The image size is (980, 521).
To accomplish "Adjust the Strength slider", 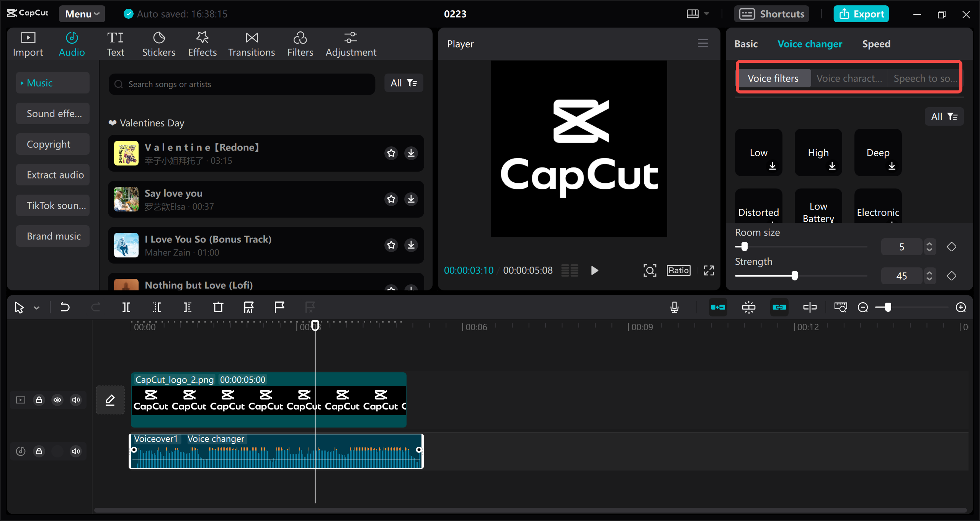I will (x=795, y=275).
